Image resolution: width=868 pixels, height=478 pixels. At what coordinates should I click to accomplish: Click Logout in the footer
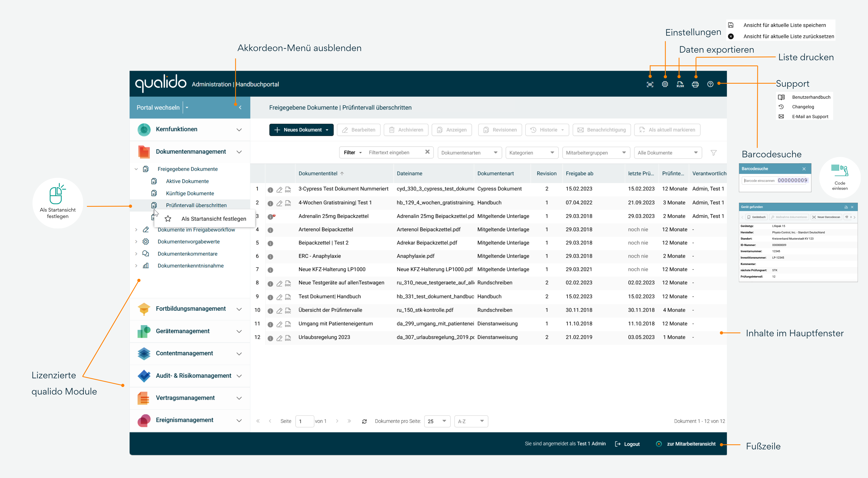point(627,444)
